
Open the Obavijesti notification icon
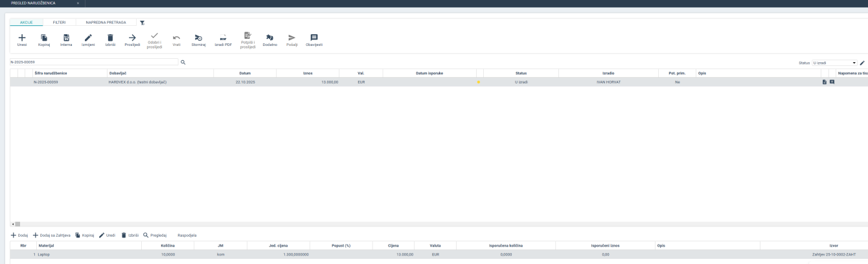[314, 38]
